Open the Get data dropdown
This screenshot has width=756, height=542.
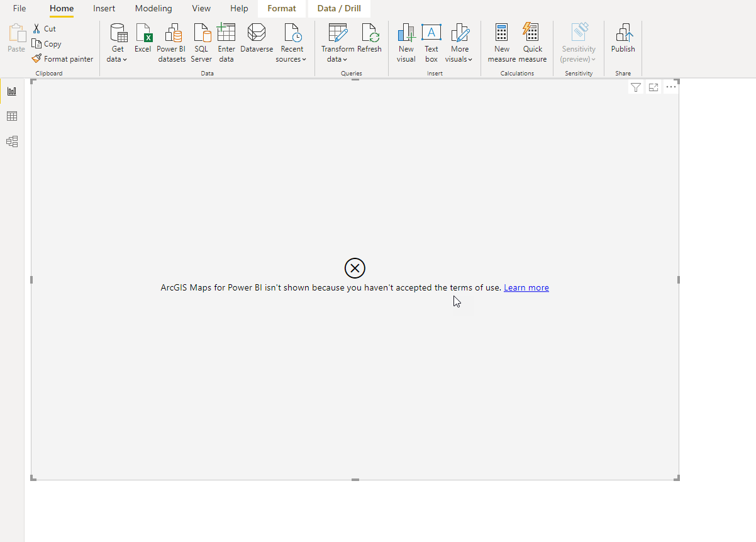(118, 43)
